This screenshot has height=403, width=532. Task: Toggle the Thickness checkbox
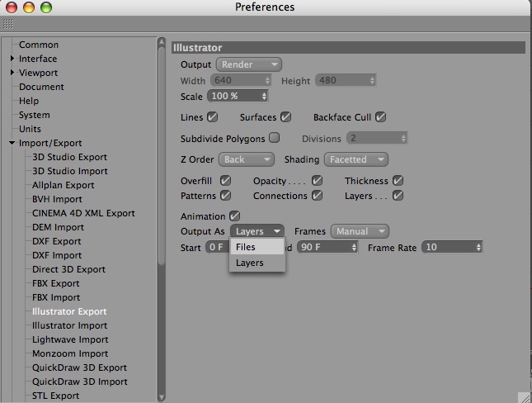(x=398, y=180)
